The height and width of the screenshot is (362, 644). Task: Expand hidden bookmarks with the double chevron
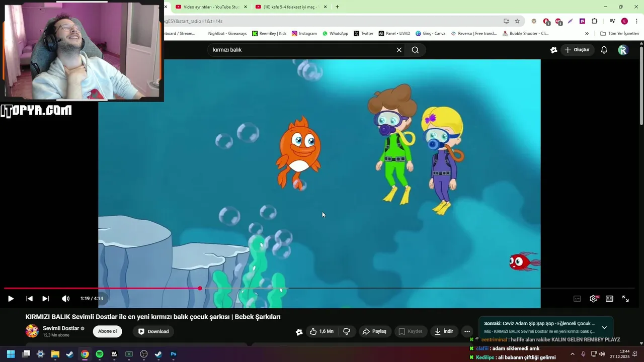click(x=587, y=34)
